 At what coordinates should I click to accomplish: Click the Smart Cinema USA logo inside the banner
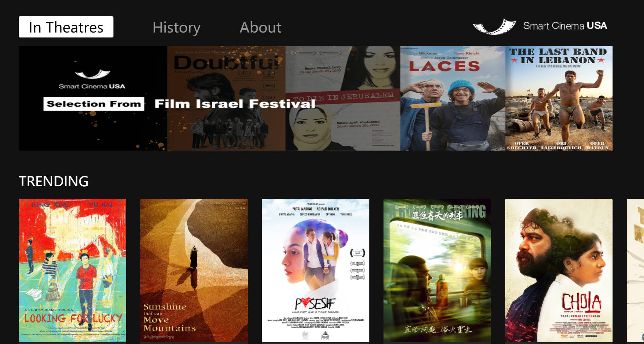click(x=92, y=80)
